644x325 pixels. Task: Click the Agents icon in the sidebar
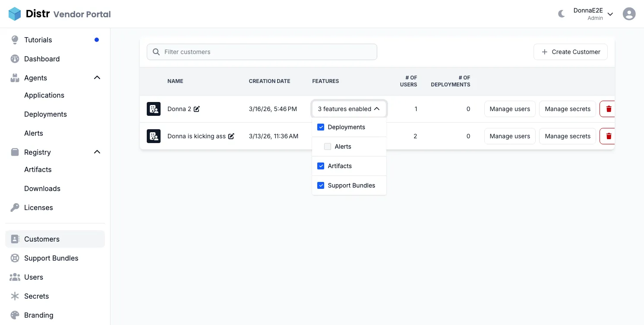15,78
